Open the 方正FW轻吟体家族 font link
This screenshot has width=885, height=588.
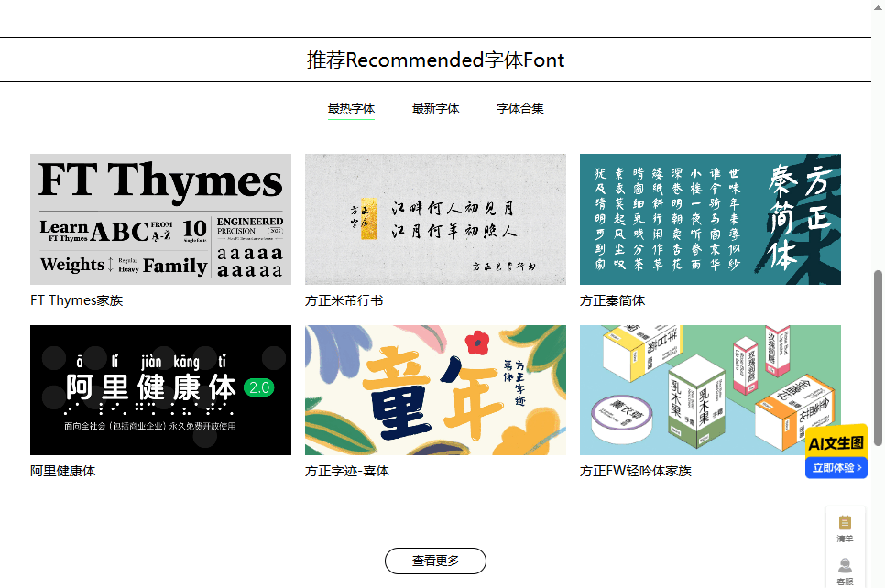(x=635, y=470)
